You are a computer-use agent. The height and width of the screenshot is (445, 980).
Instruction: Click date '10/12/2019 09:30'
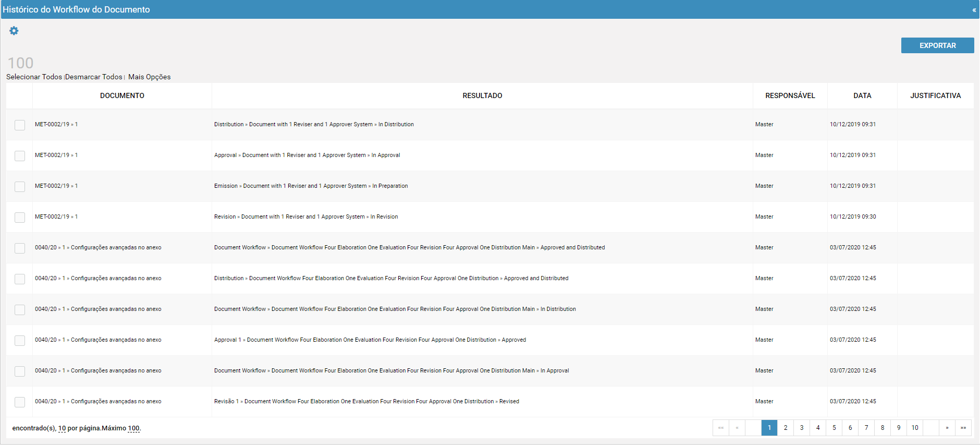(x=853, y=217)
